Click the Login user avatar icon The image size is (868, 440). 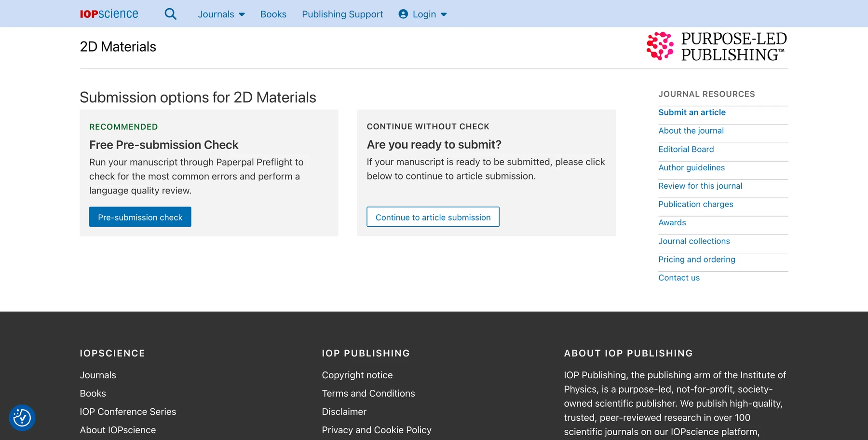(403, 14)
